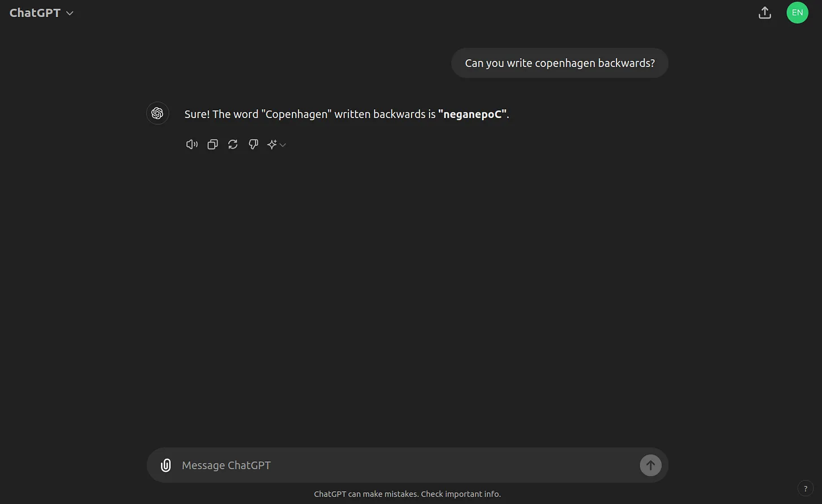The width and height of the screenshot is (822, 504).
Task: Open help via the question mark button
Action: click(x=805, y=489)
